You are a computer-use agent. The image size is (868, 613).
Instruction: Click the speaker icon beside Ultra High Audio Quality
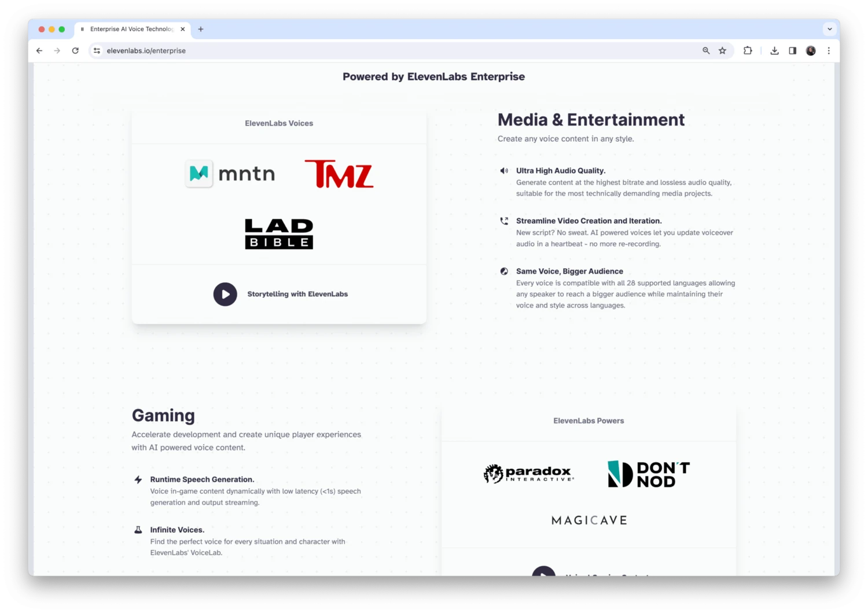coord(504,171)
